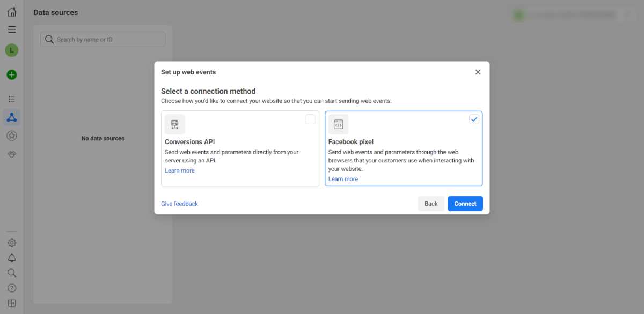Image resolution: width=644 pixels, height=314 pixels.
Task: Open the list overview icon in the sidebar
Action: 12,99
